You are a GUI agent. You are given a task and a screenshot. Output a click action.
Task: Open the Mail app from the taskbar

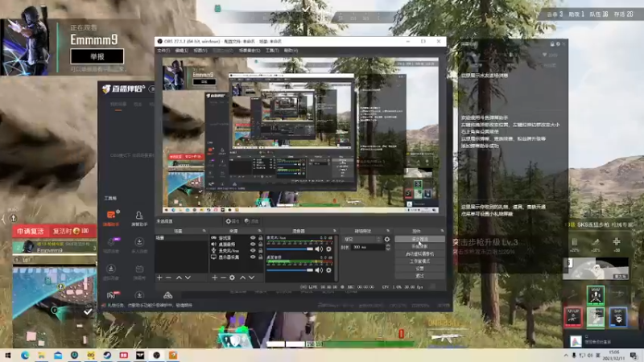[x=58, y=355]
